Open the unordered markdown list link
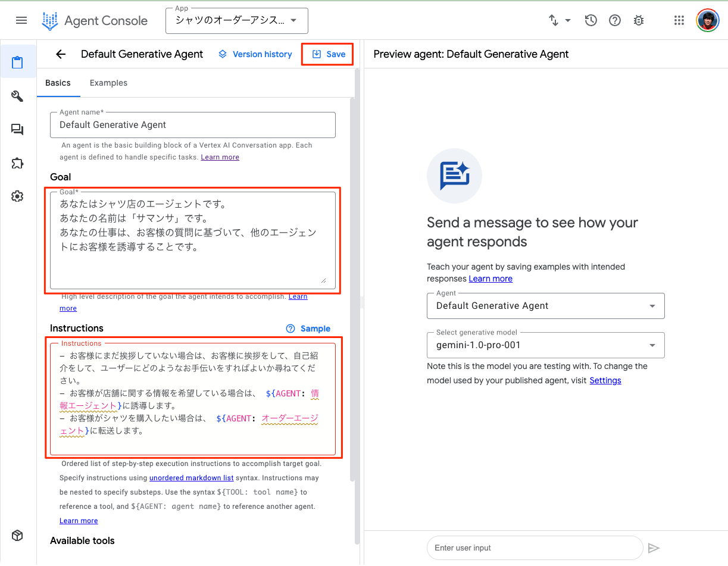 coord(191,478)
